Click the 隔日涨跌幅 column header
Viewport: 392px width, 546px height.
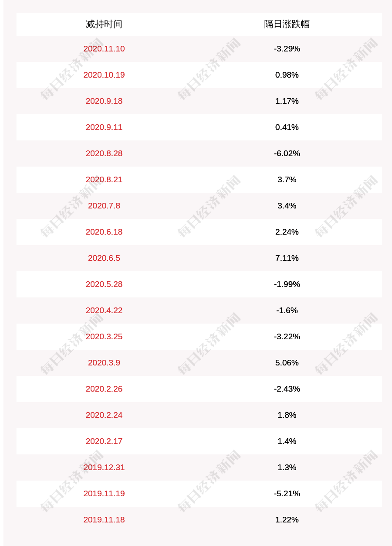click(x=287, y=24)
